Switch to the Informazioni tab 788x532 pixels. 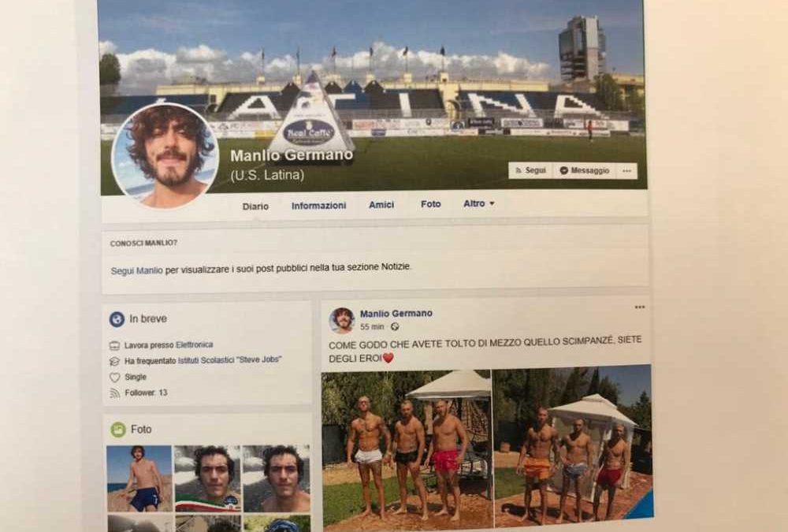tap(318, 205)
